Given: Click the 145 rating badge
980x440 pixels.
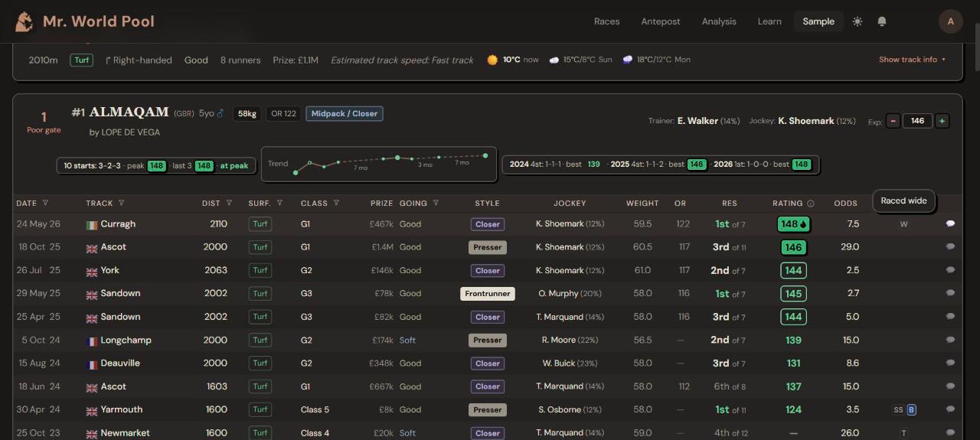Looking at the screenshot, I should pos(793,294).
